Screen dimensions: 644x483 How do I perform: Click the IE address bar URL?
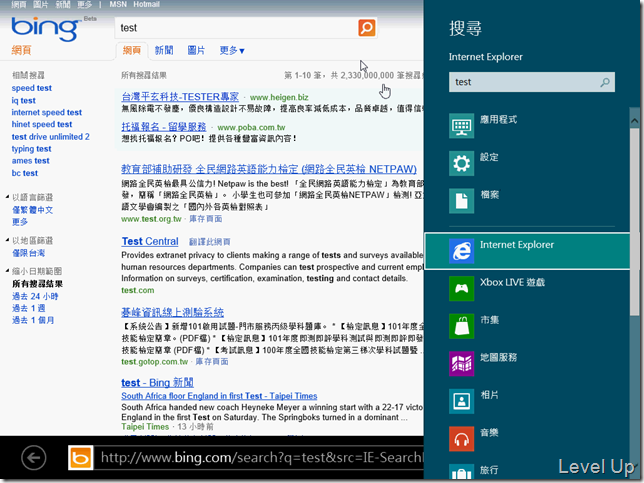[x=260, y=458]
